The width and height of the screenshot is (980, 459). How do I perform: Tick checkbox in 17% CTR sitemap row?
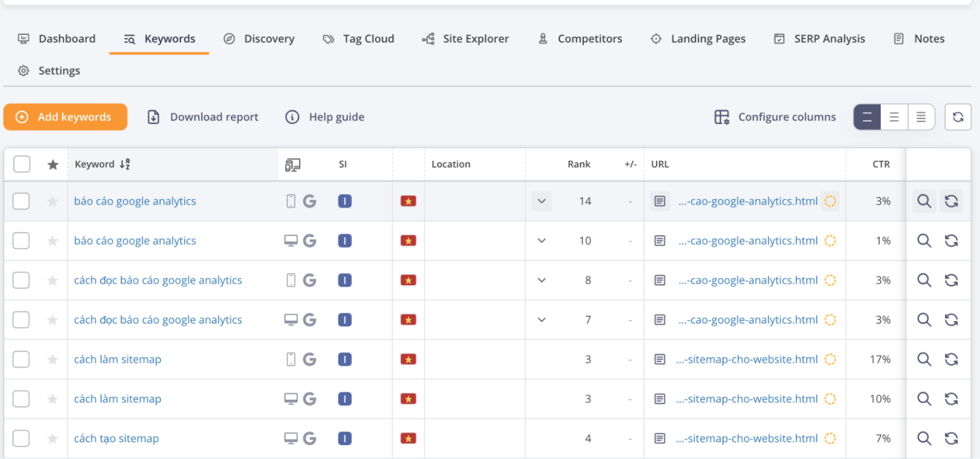coord(21,359)
